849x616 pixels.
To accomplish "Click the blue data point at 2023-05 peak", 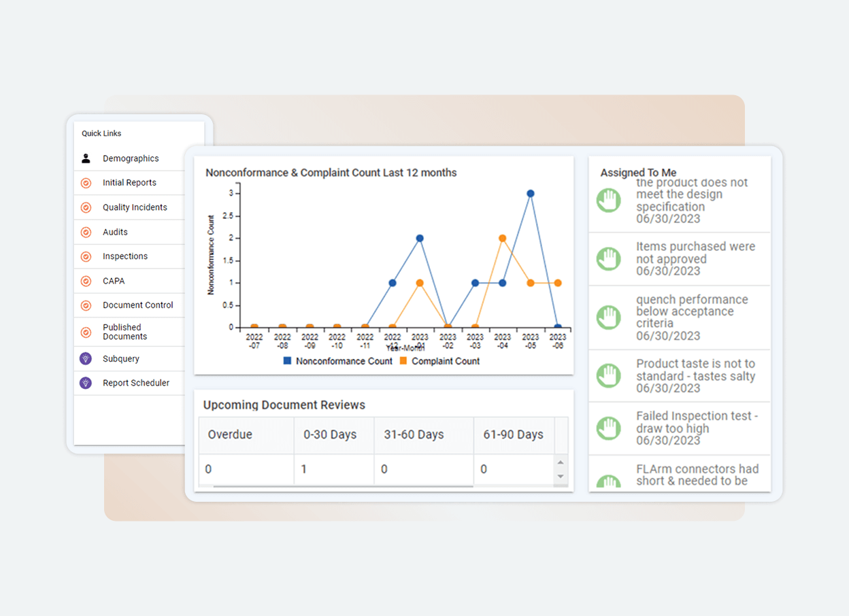I will 530,194.
